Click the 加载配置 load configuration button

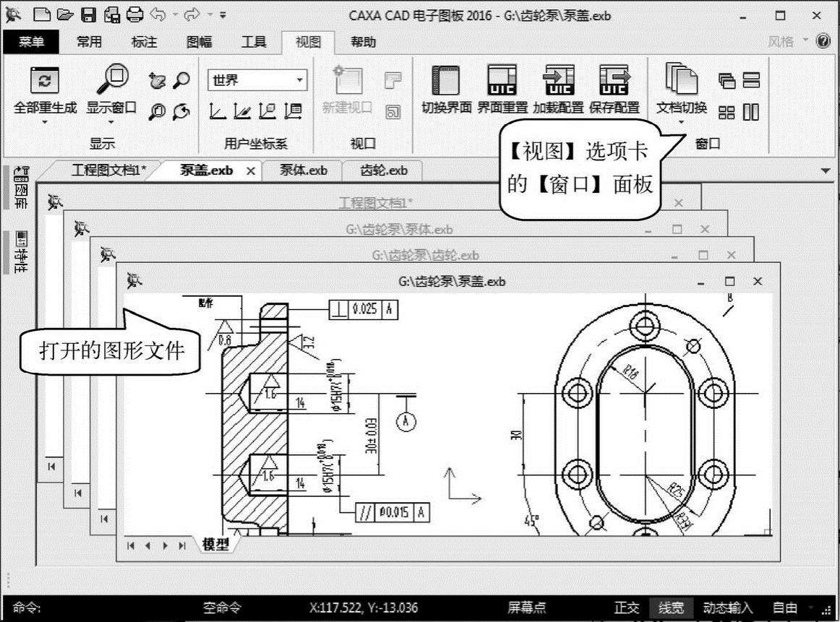pyautogui.click(x=558, y=89)
